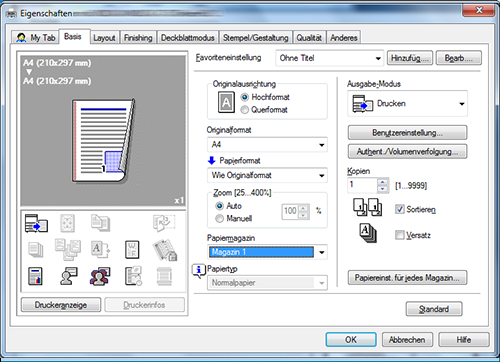Screen dimensions: 500x362
Task: Open Benutzereinstellung... dialog
Action: coord(407,133)
